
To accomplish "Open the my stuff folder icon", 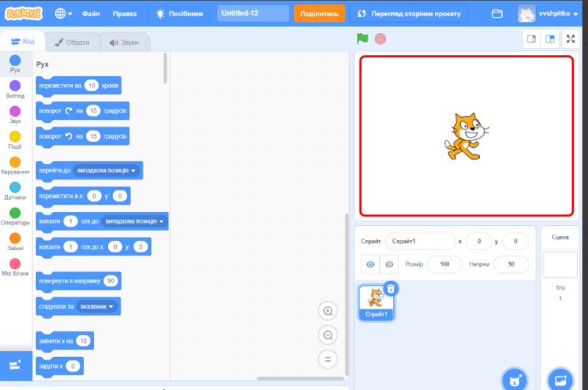I will click(498, 13).
